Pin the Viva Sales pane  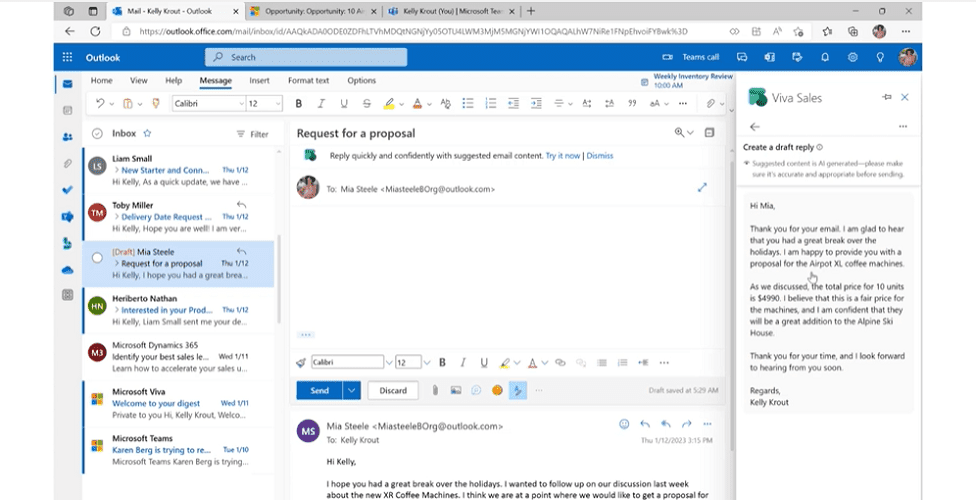click(x=886, y=97)
